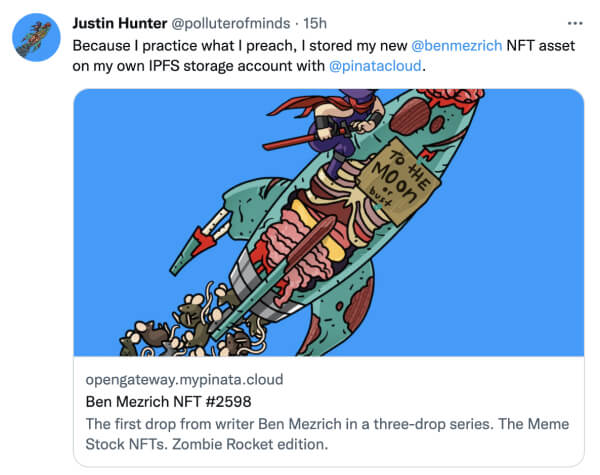
Task: Click the rocket's red tail fin
Action: (x=207, y=240)
